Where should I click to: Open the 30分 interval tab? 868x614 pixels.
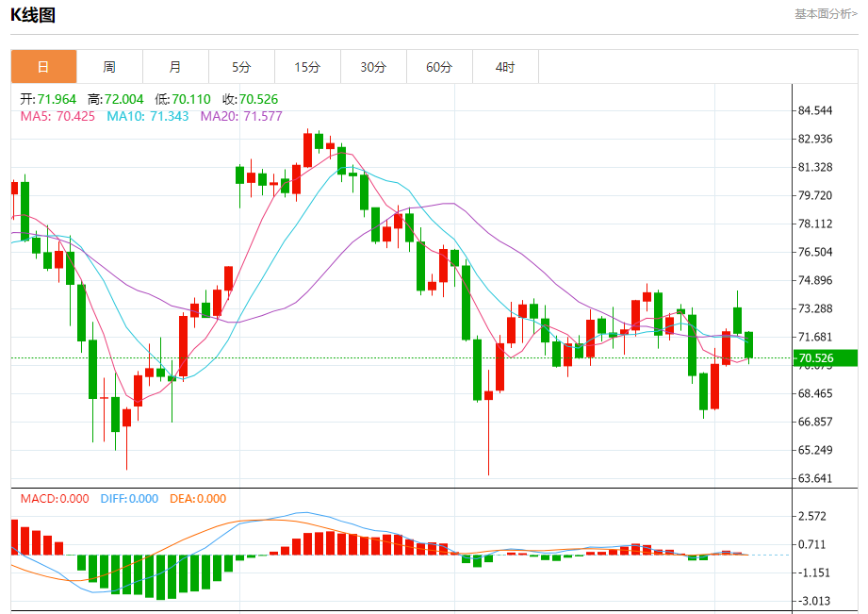(373, 67)
